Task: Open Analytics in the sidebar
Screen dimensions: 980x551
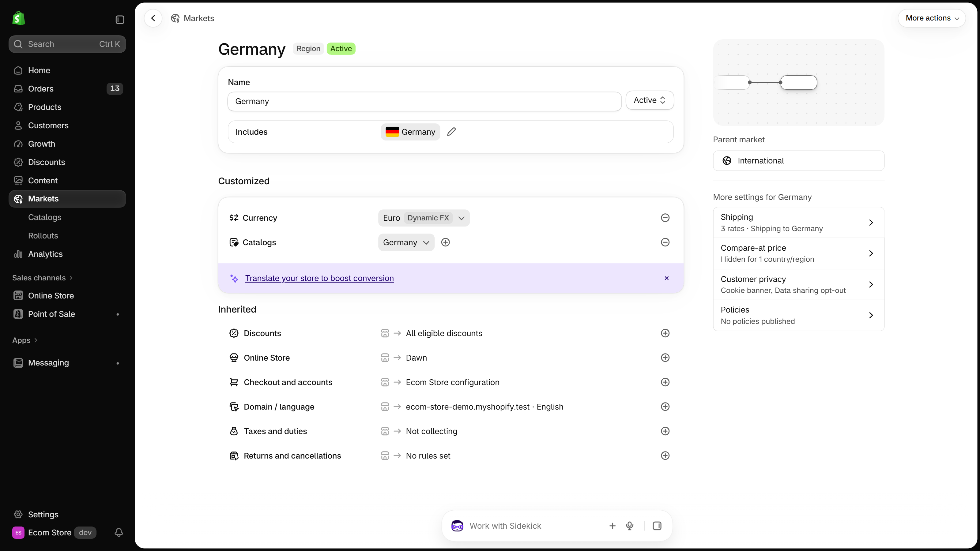Action: (67, 254)
